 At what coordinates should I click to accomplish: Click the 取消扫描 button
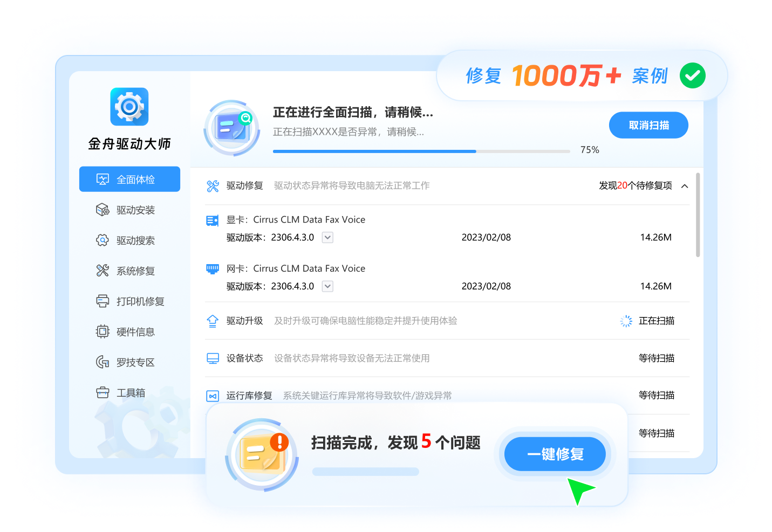click(648, 125)
